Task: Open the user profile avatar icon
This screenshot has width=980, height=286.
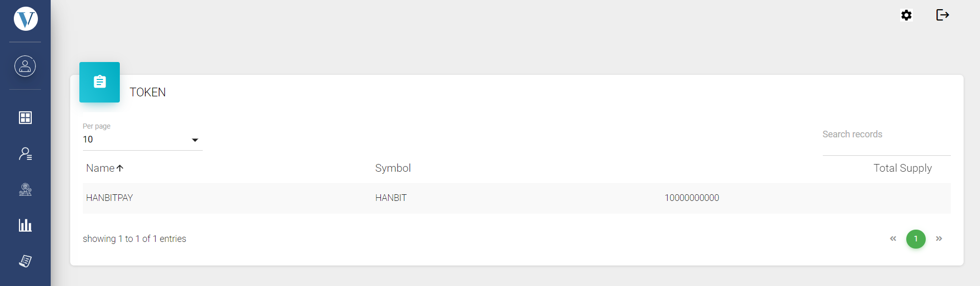Action: pos(25,66)
